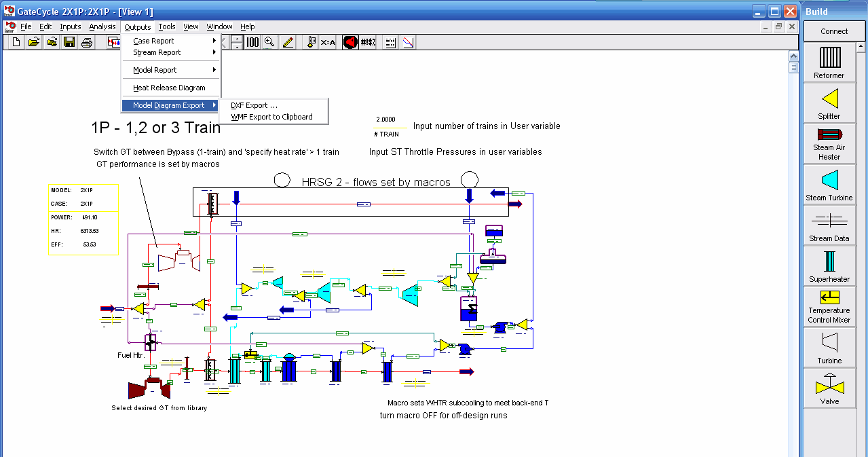Open the Help menu
This screenshot has height=457, width=868.
click(248, 27)
